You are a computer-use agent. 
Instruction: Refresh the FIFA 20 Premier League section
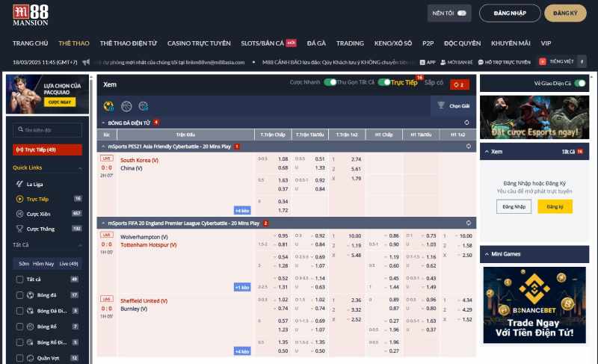(469, 223)
